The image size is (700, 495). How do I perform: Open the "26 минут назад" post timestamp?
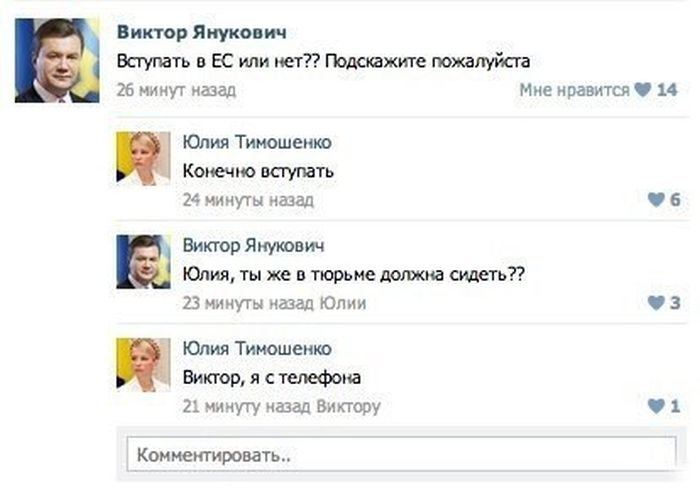pos(176,90)
